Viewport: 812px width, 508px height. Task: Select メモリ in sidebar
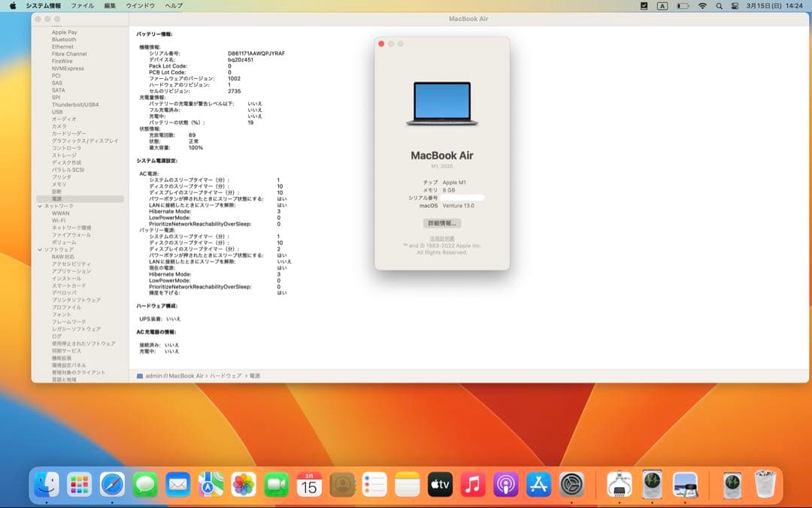59,184
